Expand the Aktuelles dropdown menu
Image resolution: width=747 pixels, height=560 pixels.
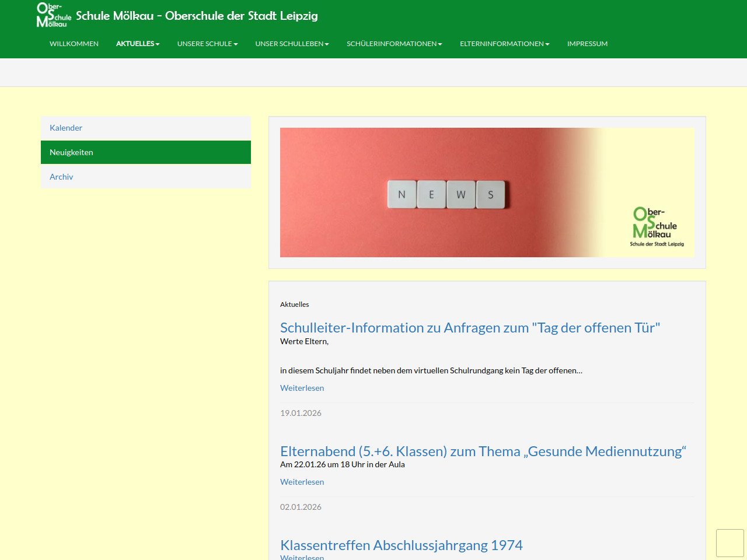(138, 44)
